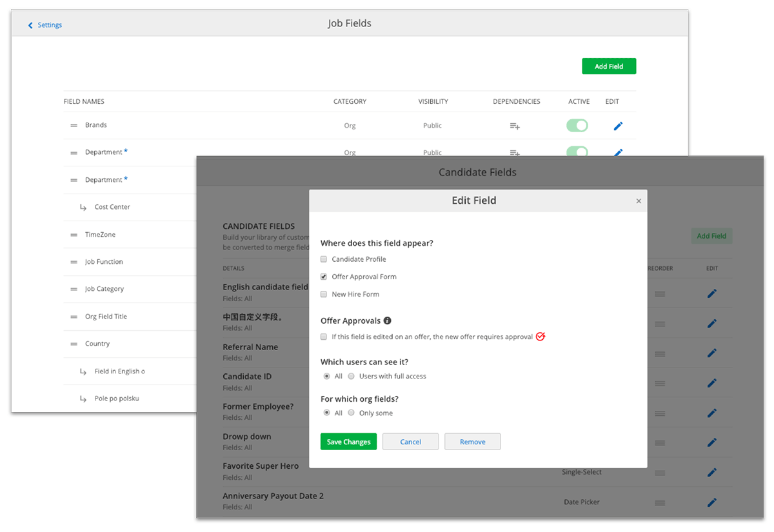Click reorder handle for 中国自定义字段 row
The image size is (774, 532).
(x=660, y=324)
